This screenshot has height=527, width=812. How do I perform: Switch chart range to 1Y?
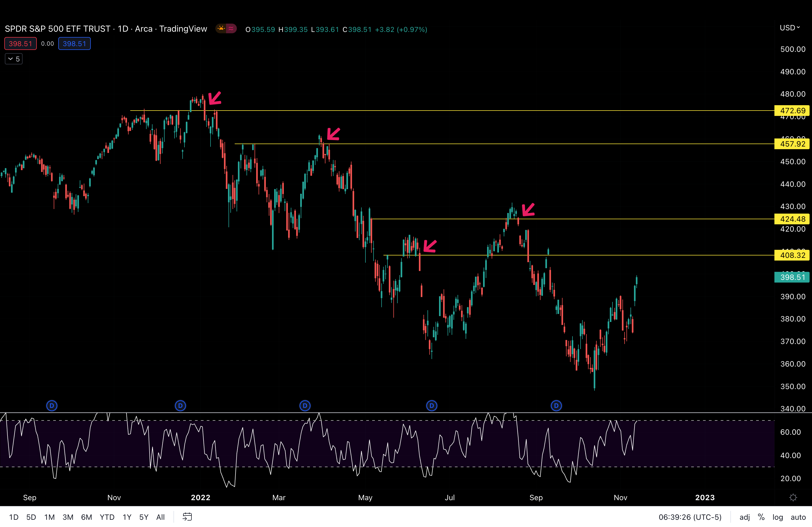126,517
